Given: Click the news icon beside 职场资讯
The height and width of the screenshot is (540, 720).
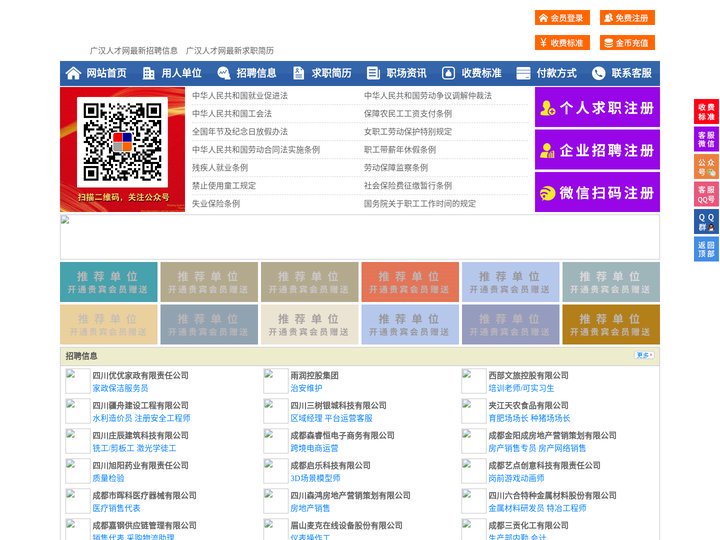Looking at the screenshot, I should coord(373,73).
